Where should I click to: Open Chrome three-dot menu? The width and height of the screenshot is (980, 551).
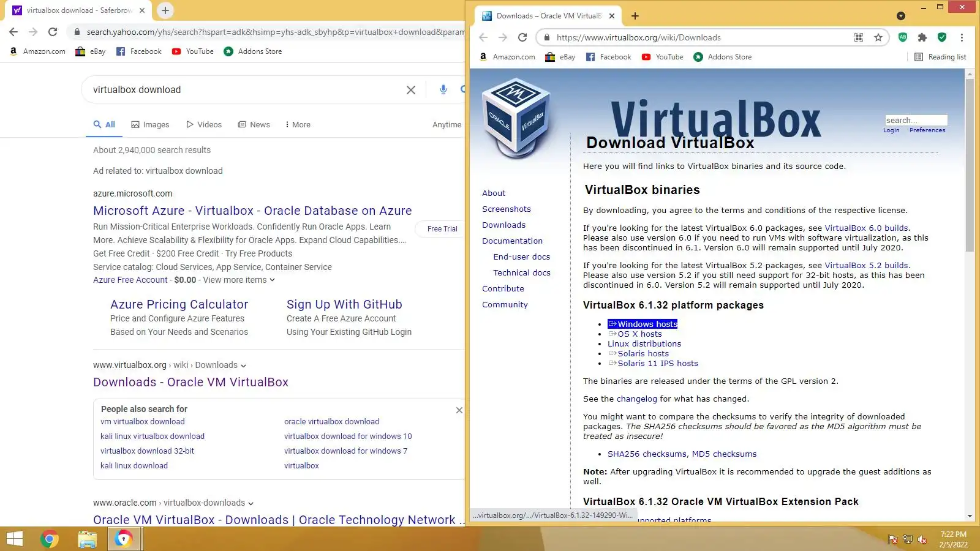point(962,37)
